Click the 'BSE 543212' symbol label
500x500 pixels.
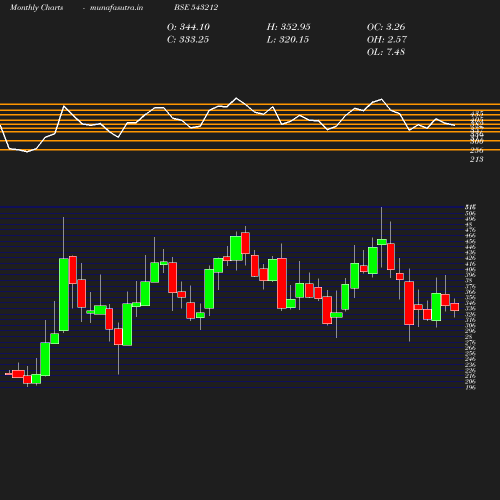(x=196, y=8)
